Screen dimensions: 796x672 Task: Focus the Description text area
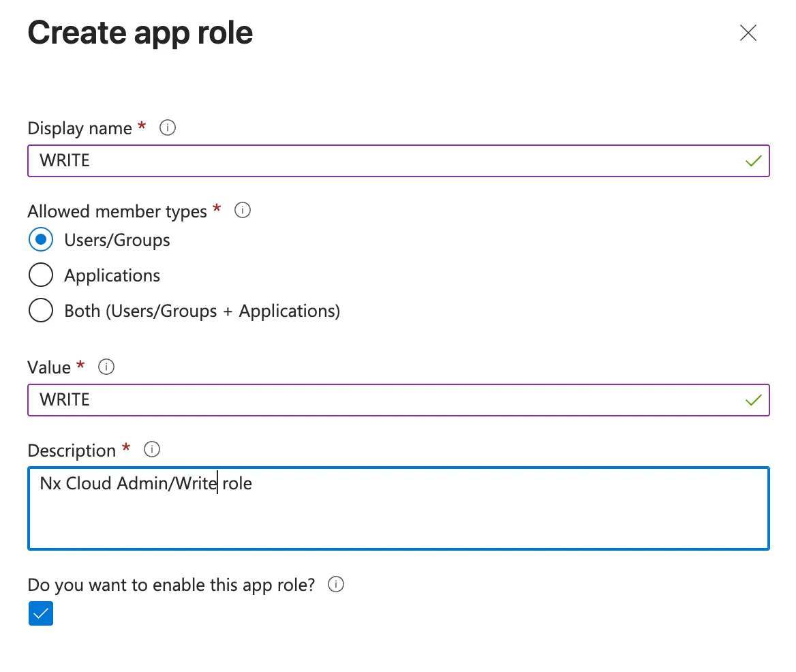(x=399, y=508)
